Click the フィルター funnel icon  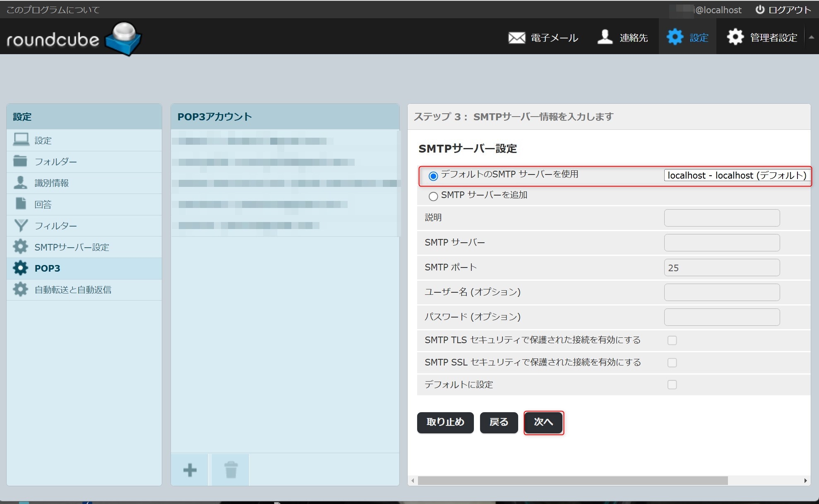[21, 225]
